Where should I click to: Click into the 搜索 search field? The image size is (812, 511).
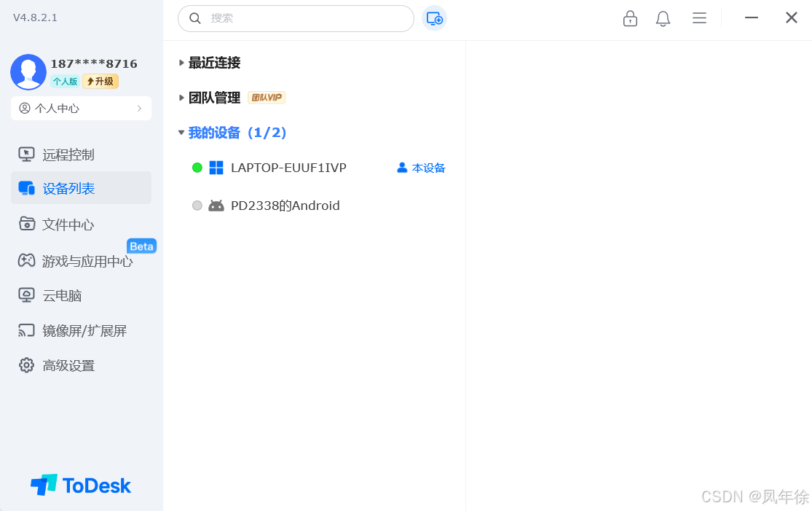296,19
